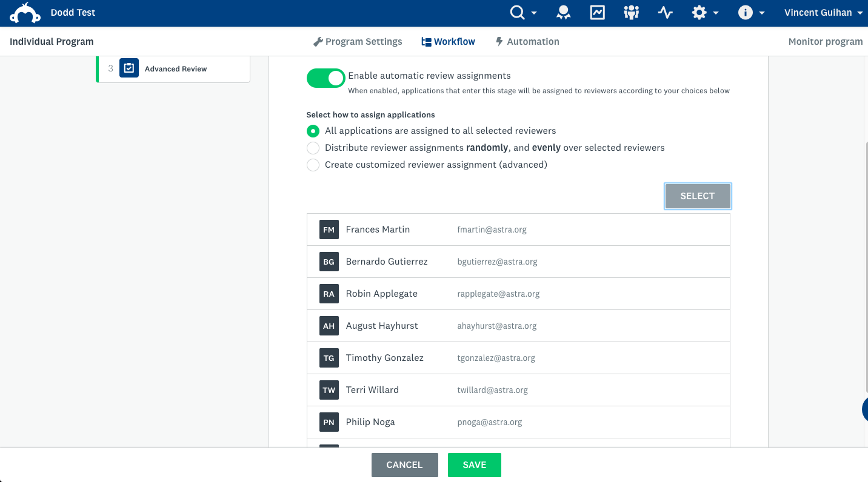Click email rapplegate@astra.org

point(498,294)
